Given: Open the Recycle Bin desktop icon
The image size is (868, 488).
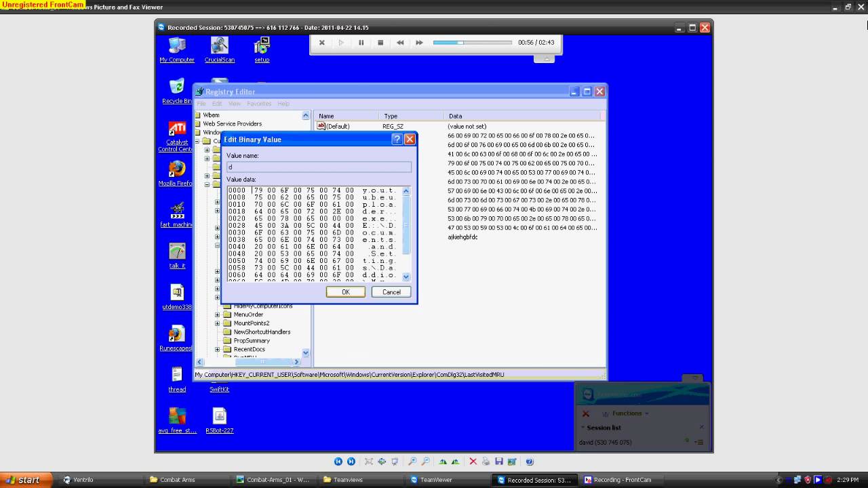Looking at the screenshot, I should tap(176, 91).
